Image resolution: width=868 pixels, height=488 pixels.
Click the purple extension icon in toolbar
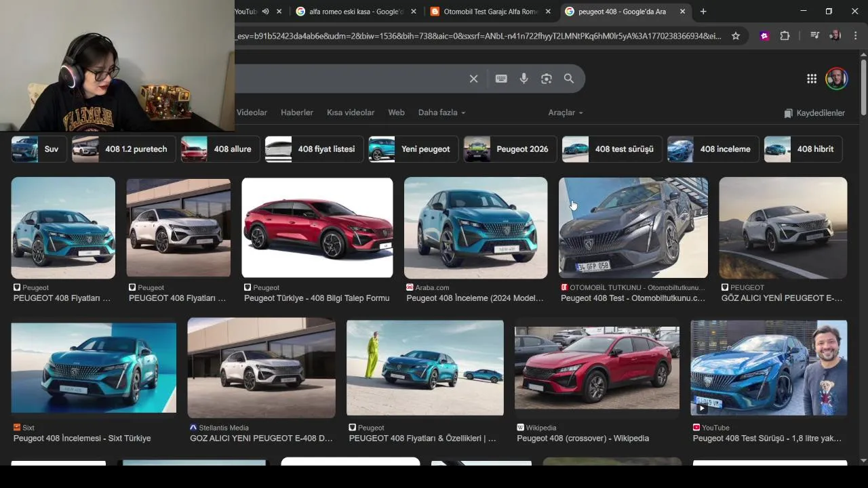[765, 36]
